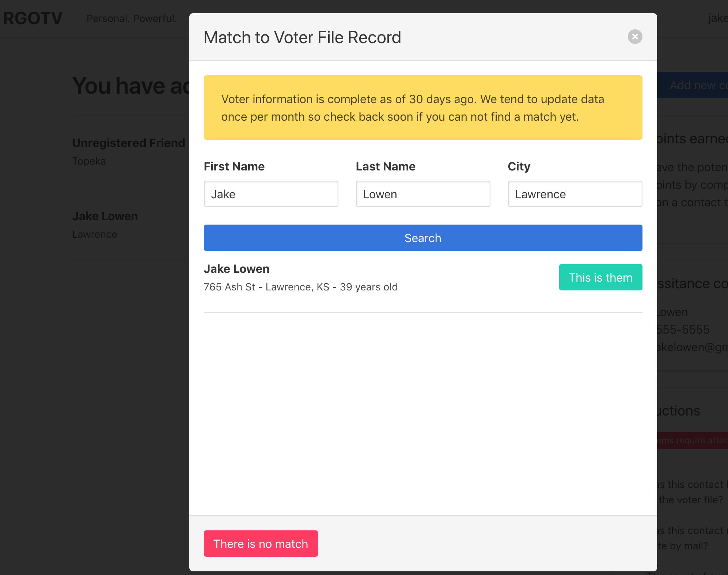Viewport: 728px width, 575px height.
Task: Click the Topeka city label
Action: click(89, 161)
